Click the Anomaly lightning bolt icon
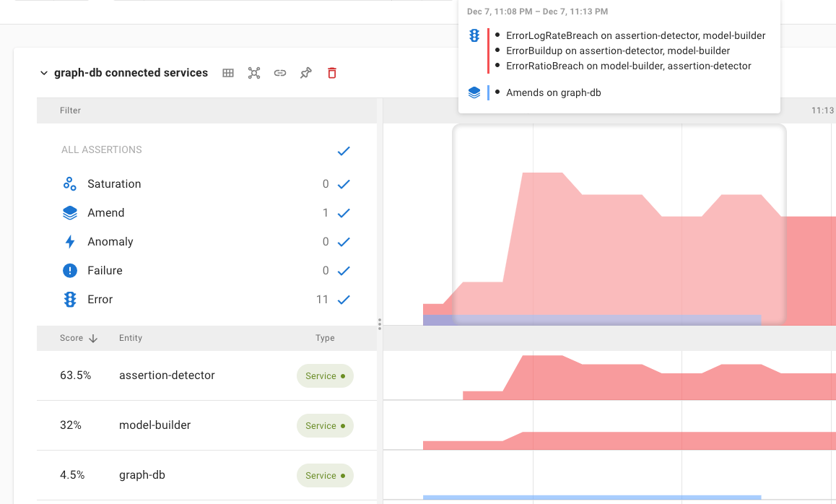Screen dimensions: 836x504 tap(69, 241)
